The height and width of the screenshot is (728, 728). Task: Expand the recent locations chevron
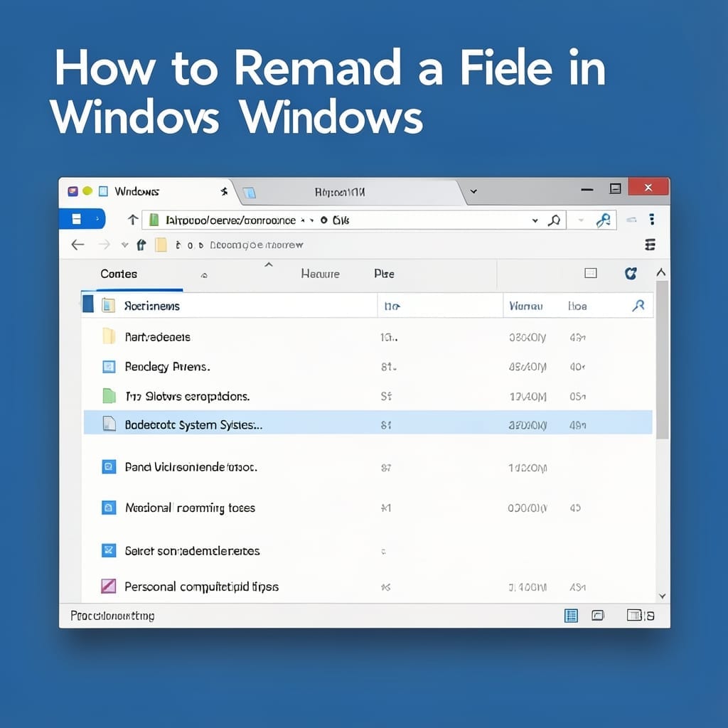point(124,245)
